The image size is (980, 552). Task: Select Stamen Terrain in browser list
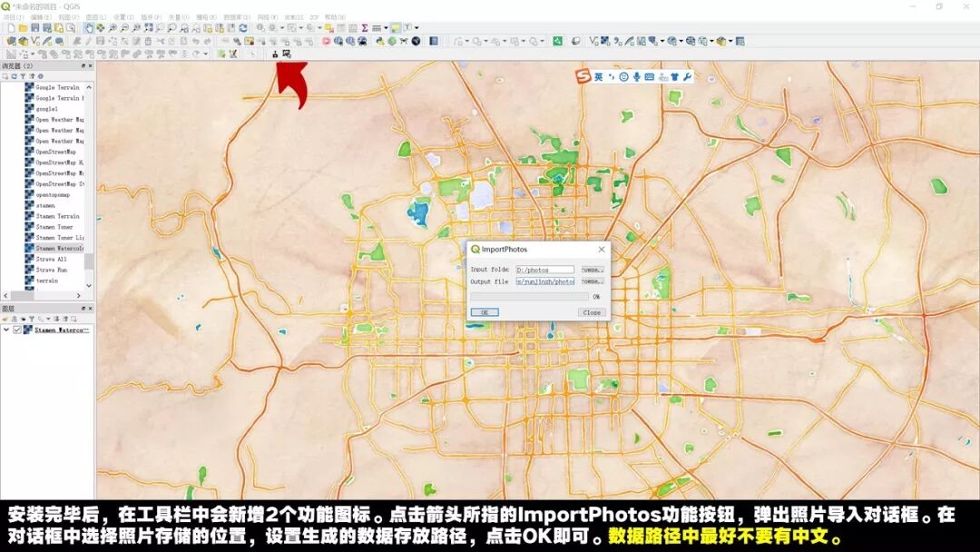pyautogui.click(x=52, y=216)
